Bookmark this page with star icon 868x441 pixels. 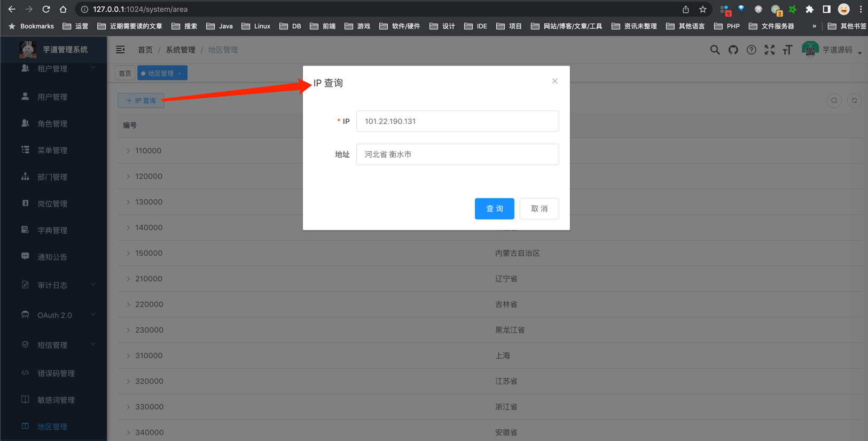703,9
